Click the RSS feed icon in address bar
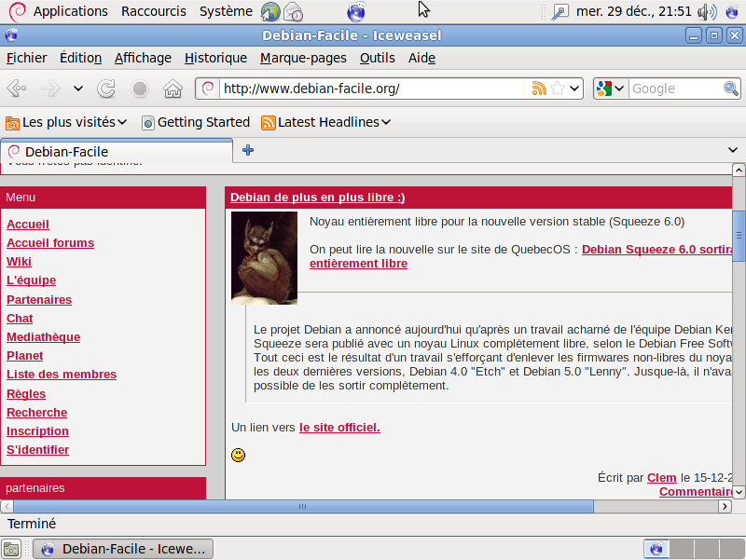The image size is (746, 560). pos(539,89)
